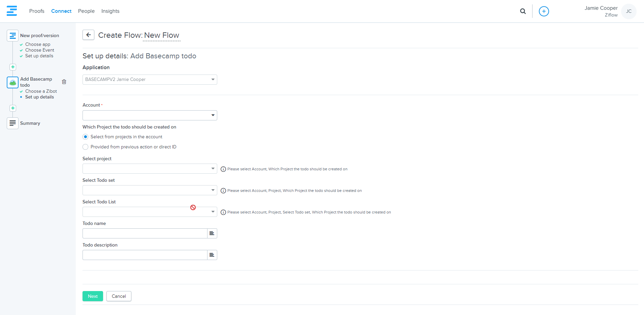This screenshot has width=644, height=315.
Task: Click the Add Basecamp todo step icon
Action: (x=13, y=82)
